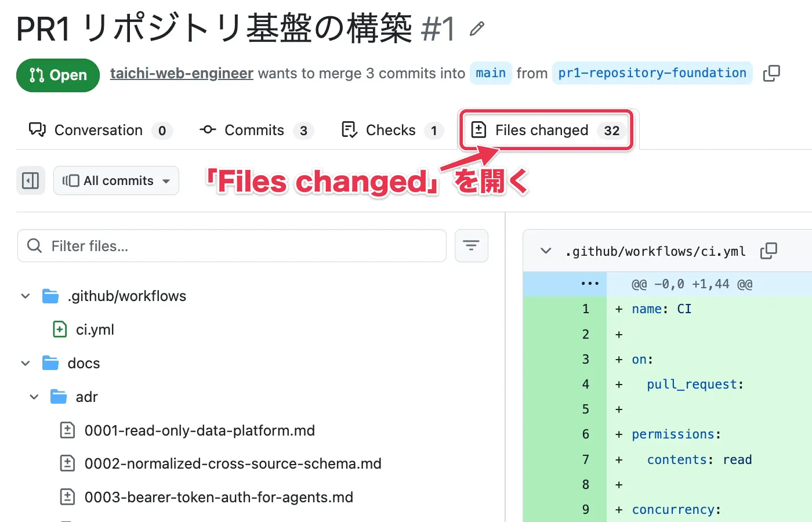The height and width of the screenshot is (522, 812).
Task: Select 0001-read-only-data-platform.md in the tree
Action: (x=200, y=430)
